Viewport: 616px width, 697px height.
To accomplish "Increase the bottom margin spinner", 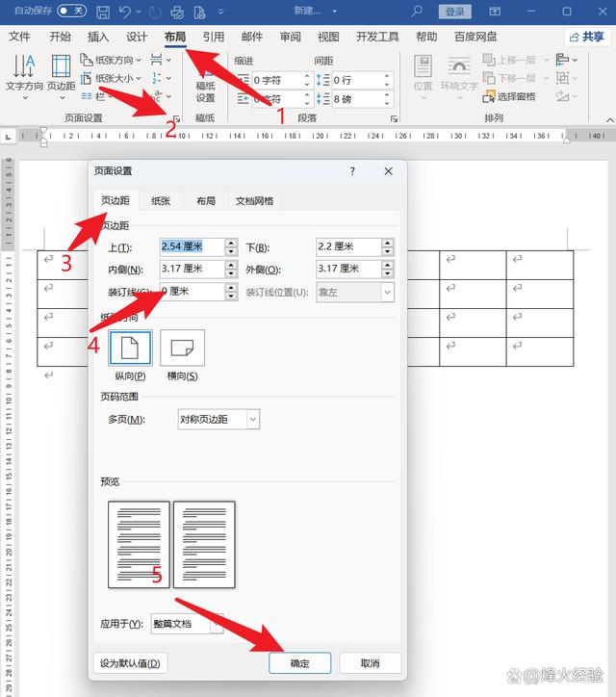I will pyautogui.click(x=388, y=243).
